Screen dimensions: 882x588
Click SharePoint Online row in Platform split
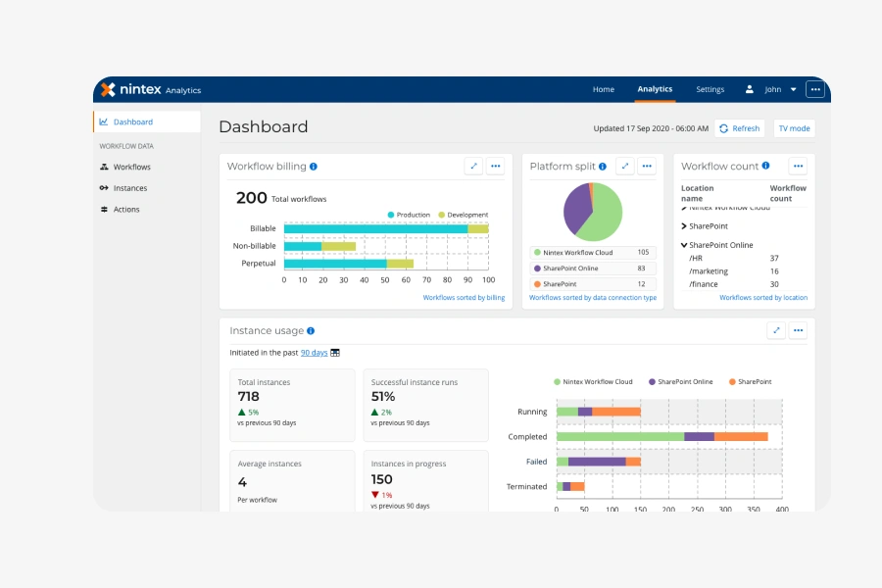coord(593,269)
